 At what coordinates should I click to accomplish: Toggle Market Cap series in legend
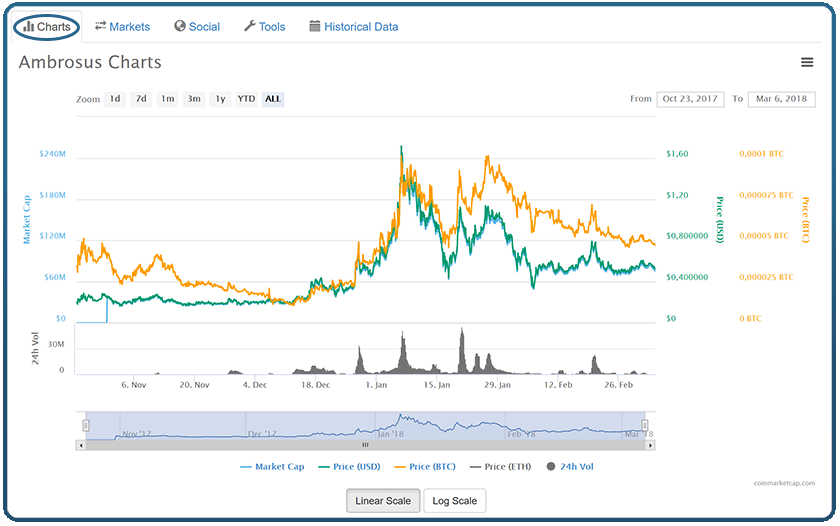pos(272,467)
